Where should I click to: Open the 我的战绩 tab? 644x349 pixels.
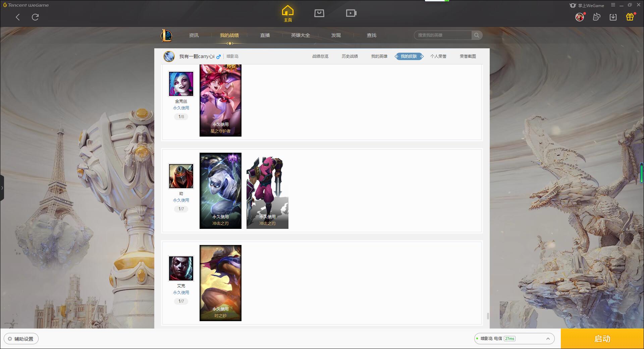pos(229,35)
